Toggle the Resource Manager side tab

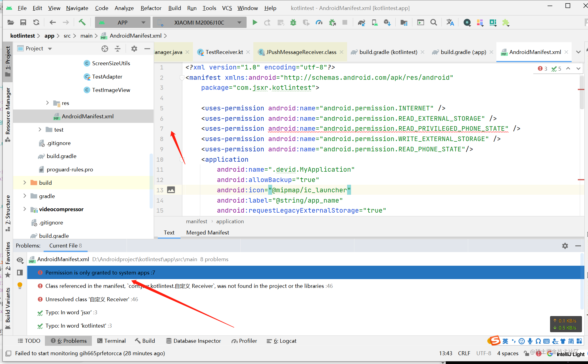pyautogui.click(x=8, y=115)
